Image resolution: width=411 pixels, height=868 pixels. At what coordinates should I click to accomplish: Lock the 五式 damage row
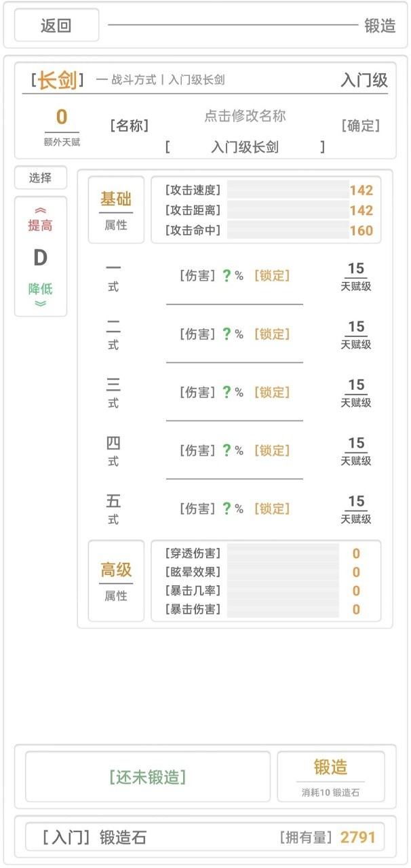pyautogui.click(x=271, y=509)
